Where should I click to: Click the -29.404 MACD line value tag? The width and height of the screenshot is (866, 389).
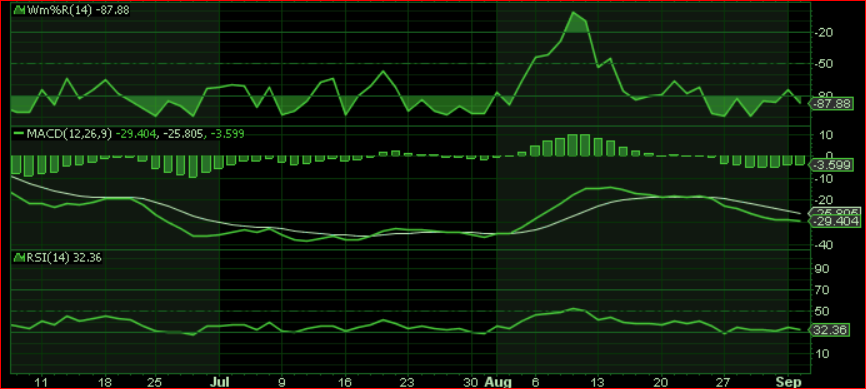tap(833, 222)
